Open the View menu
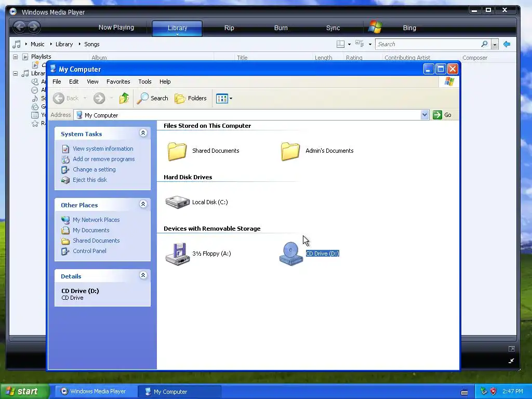Image resolution: width=532 pixels, height=399 pixels. 92,82
